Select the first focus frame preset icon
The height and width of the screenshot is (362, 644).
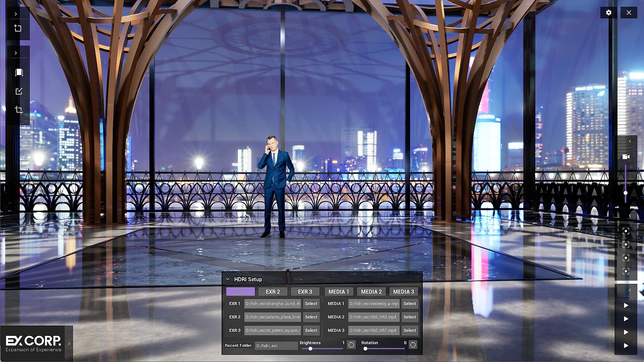pyautogui.click(x=626, y=231)
